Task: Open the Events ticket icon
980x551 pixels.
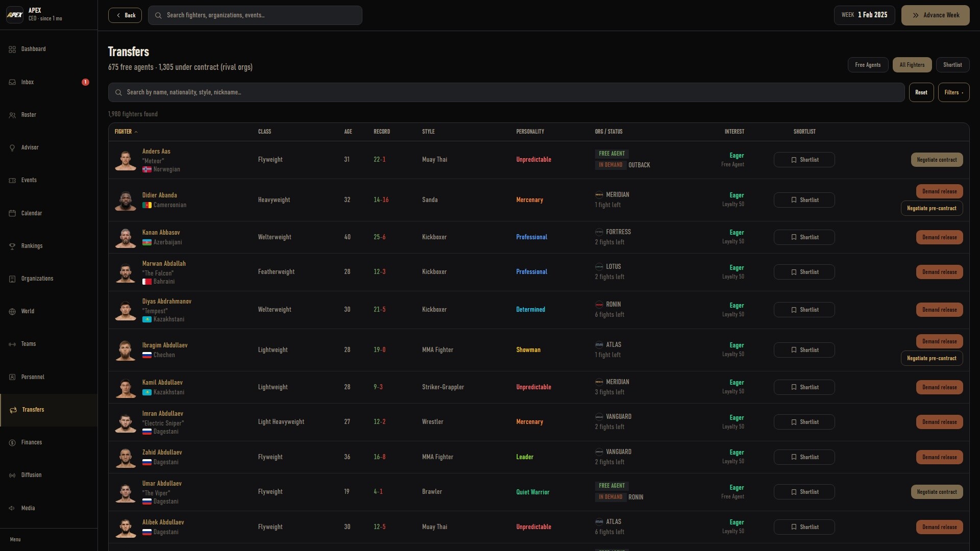Action: pyautogui.click(x=12, y=181)
